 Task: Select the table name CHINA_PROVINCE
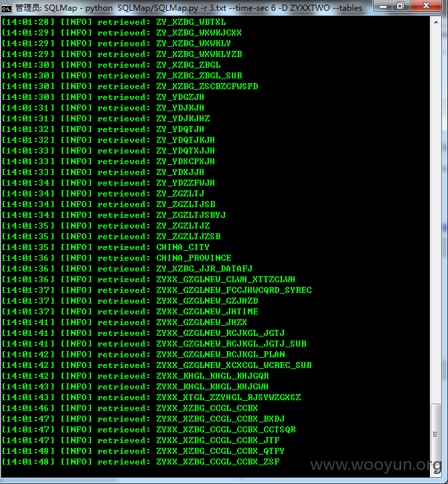[x=194, y=258]
